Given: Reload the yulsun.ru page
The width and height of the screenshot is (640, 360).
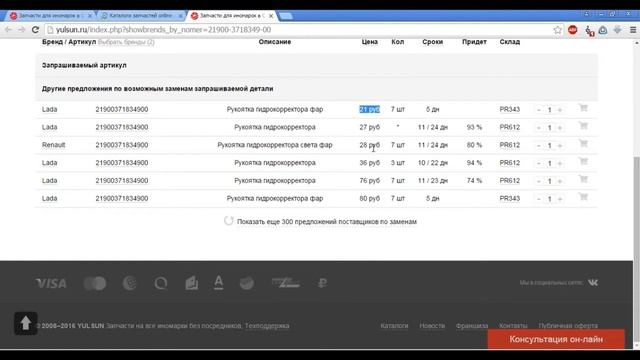Looking at the screenshot, I should point(36,30).
